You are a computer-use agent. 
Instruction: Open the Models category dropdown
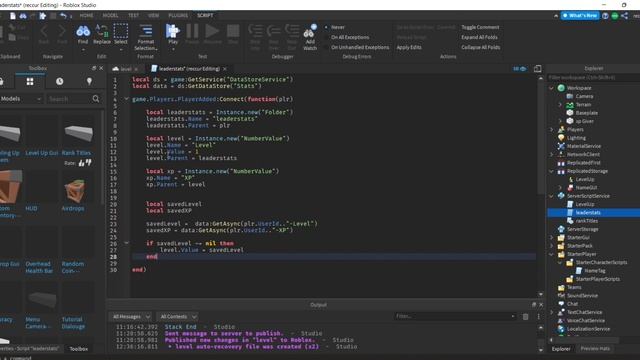tap(21, 99)
